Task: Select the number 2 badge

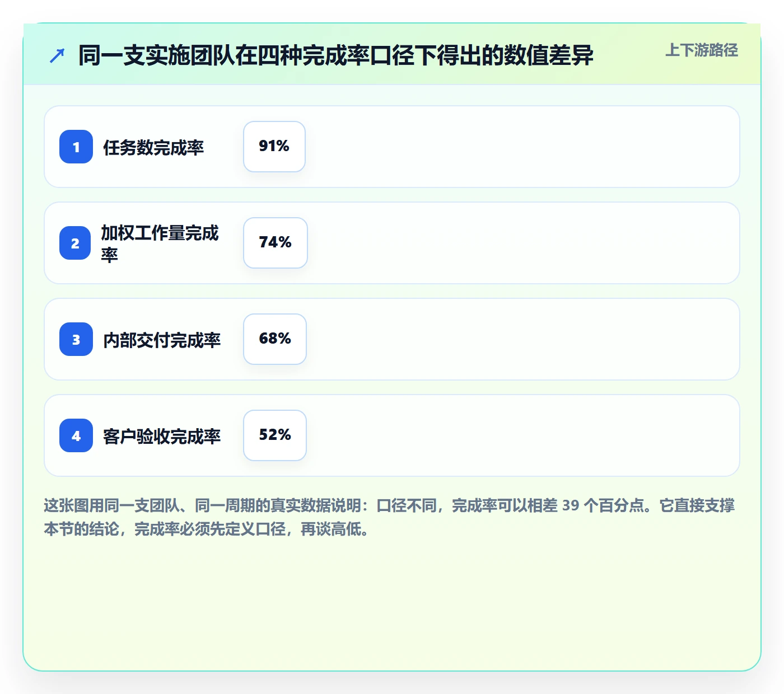Action: [75, 243]
